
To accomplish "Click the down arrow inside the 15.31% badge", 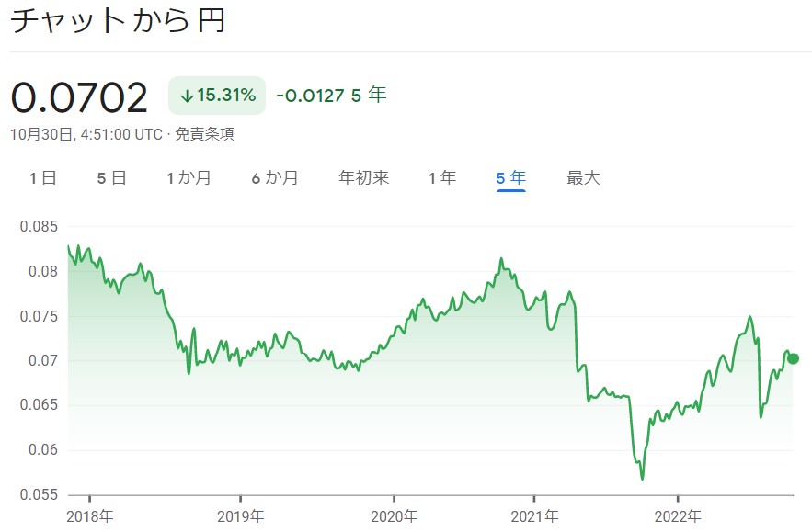I will [x=186, y=94].
